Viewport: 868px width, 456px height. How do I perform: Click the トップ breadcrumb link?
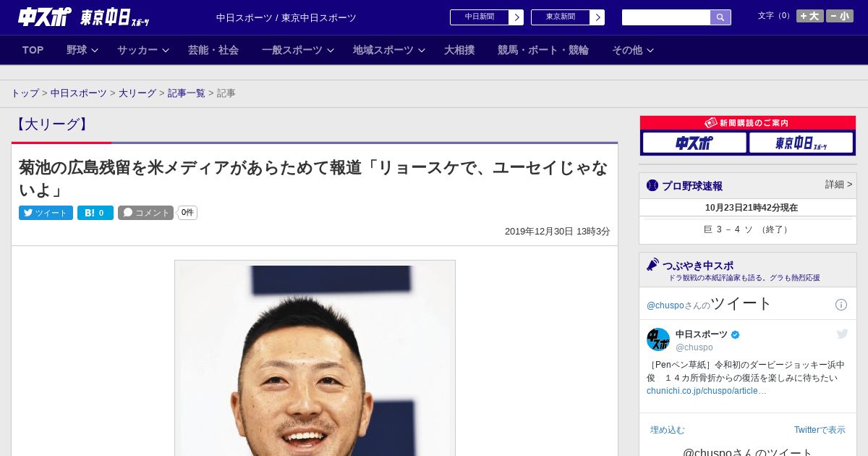[x=25, y=93]
